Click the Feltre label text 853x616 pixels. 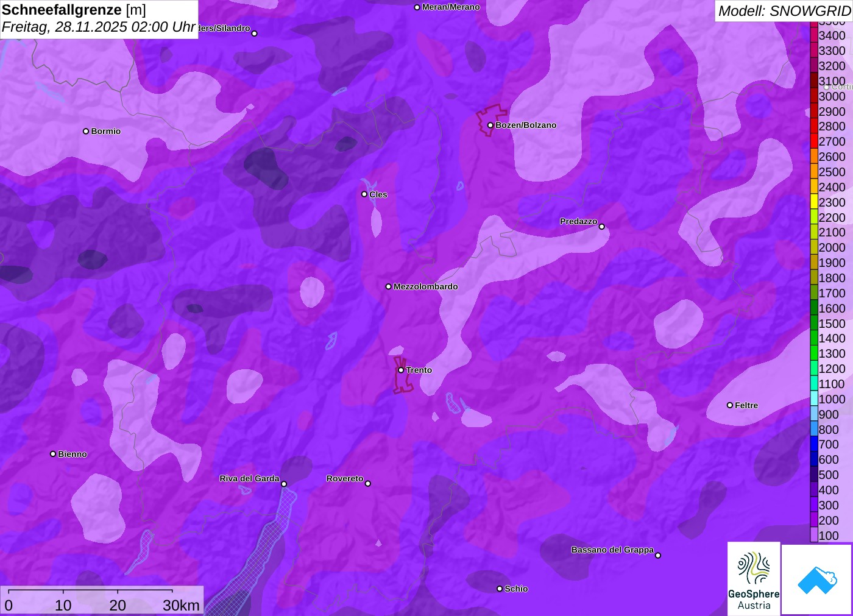[x=746, y=405]
